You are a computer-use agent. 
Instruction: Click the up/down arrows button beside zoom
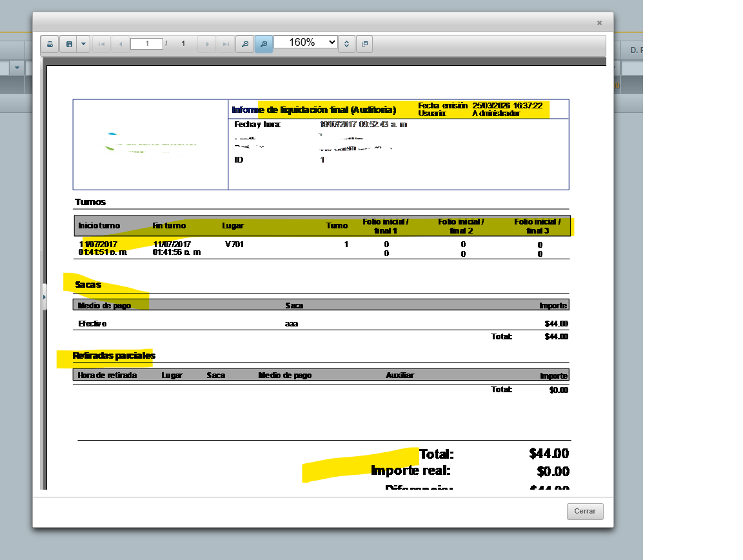(346, 44)
